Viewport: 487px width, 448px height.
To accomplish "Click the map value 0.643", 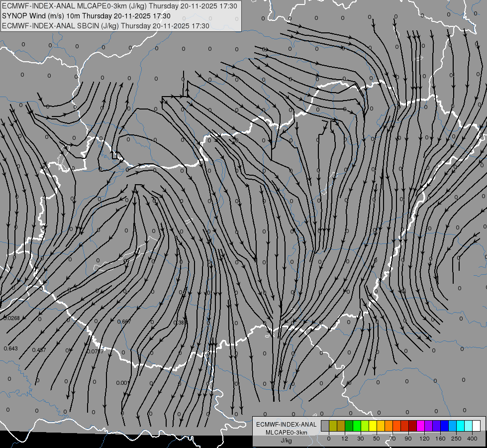I will (11, 348).
